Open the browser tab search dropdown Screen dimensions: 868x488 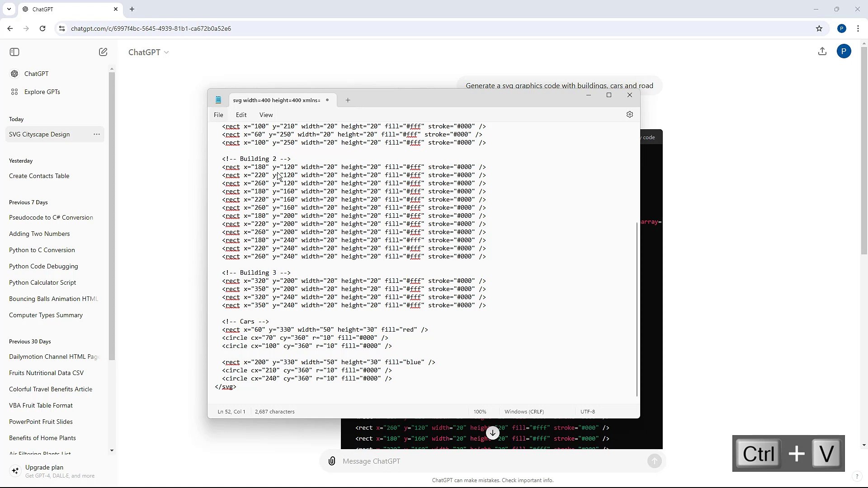click(x=9, y=9)
